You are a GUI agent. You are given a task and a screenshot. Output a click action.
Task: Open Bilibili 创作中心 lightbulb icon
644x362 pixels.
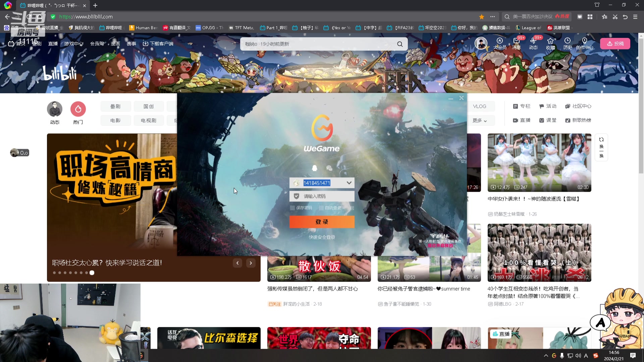pos(585,44)
